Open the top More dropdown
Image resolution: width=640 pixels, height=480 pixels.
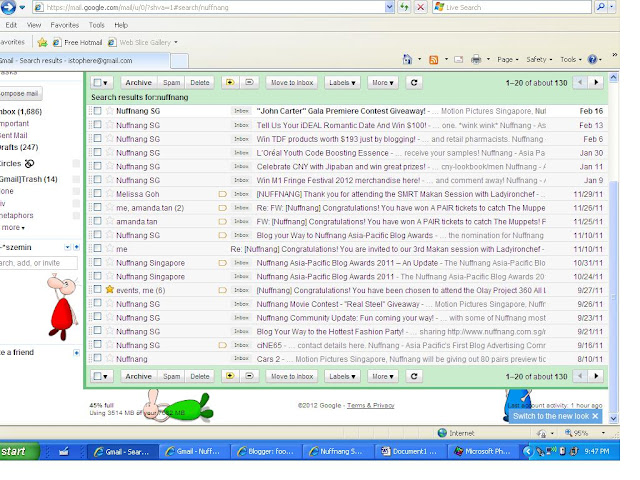[x=382, y=82]
